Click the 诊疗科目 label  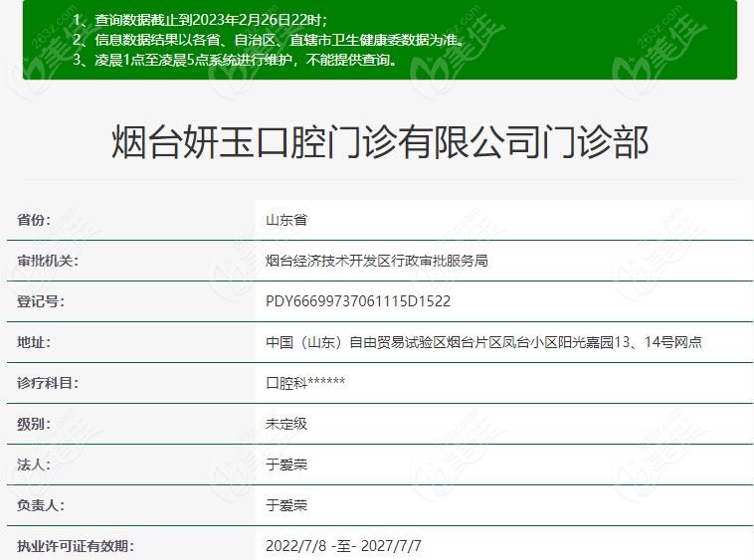(48, 383)
